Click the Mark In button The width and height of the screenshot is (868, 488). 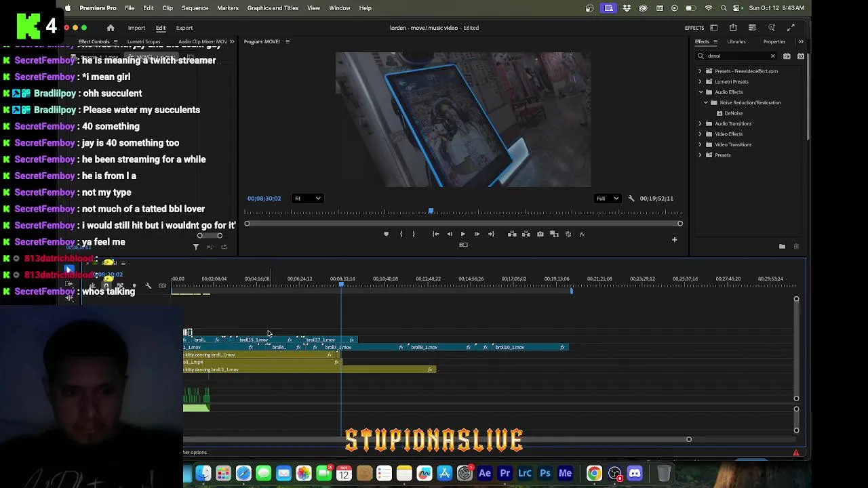[x=401, y=234]
